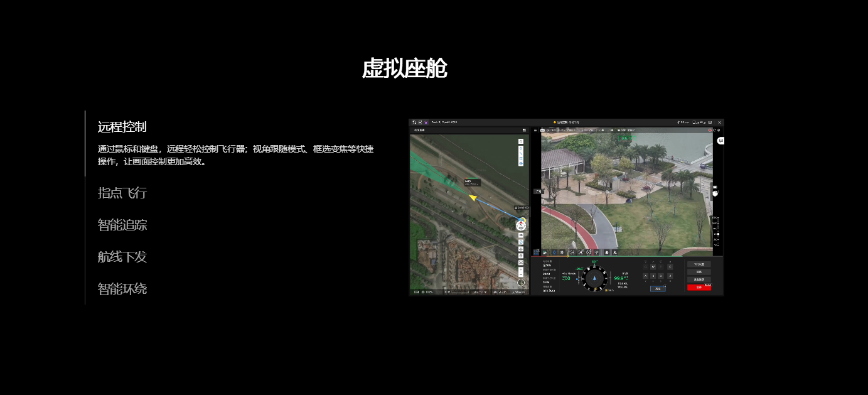Toggle the chat bubble panel on camera view
Image resolution: width=868 pixels, height=395 pixels.
tap(721, 141)
